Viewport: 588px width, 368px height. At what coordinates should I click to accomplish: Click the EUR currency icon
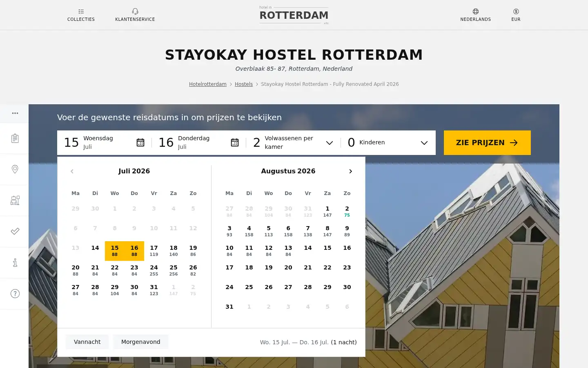[516, 11]
